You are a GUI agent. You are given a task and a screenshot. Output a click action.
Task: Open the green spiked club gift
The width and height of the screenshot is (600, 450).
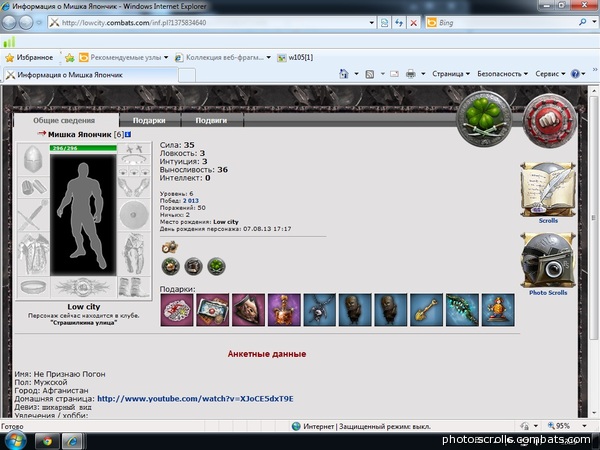462,310
